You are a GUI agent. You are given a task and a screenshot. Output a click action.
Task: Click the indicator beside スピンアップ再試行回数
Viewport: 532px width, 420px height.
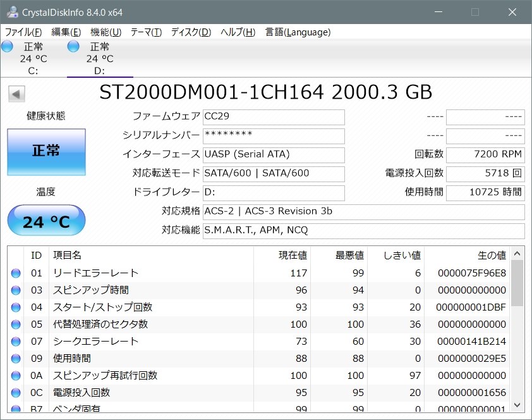(x=15, y=375)
